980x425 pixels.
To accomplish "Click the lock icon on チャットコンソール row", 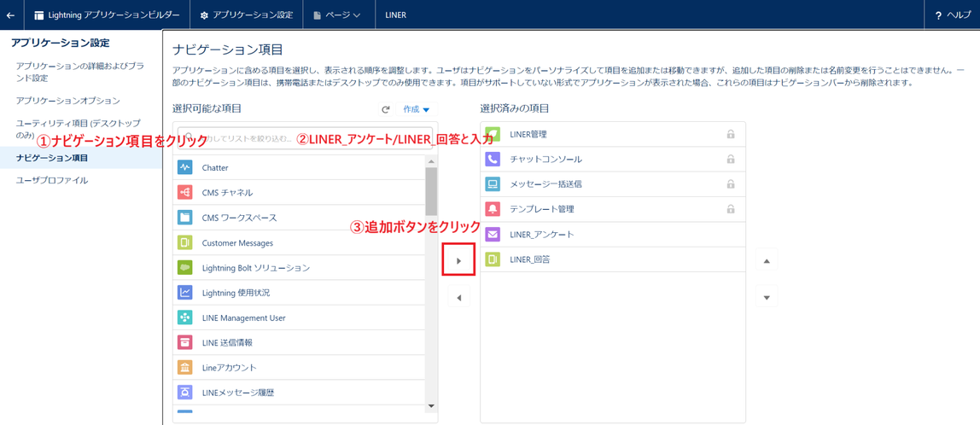I will coord(730,159).
